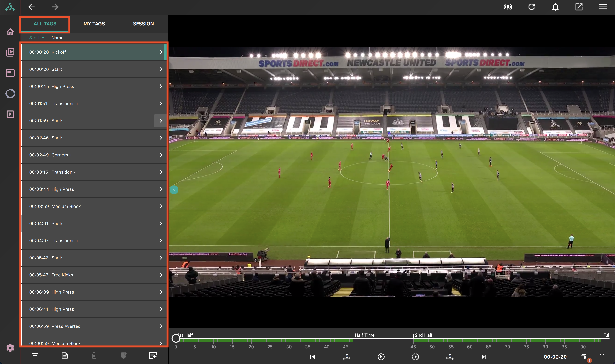Click the app logo in top-left corner
The width and height of the screenshot is (615, 364).
10,7
